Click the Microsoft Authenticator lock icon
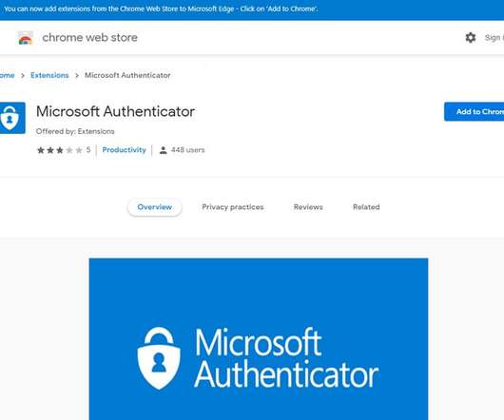Screen dimensions: 504x420 click(x=12, y=118)
